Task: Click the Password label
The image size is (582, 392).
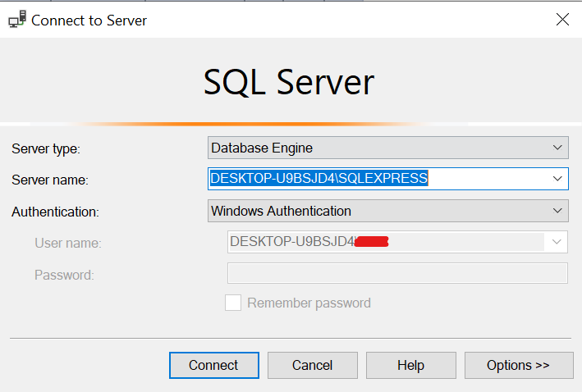Action: 64,275
